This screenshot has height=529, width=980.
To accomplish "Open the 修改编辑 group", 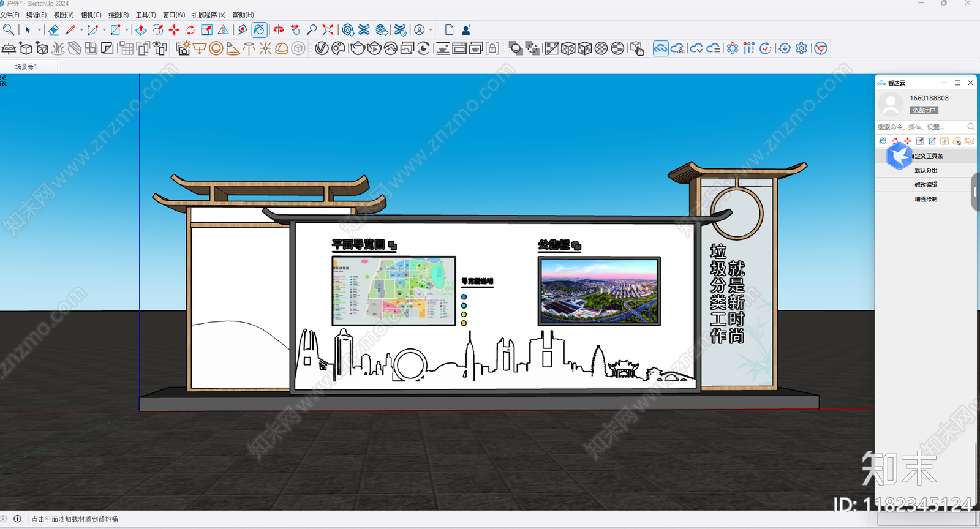I will [x=926, y=184].
